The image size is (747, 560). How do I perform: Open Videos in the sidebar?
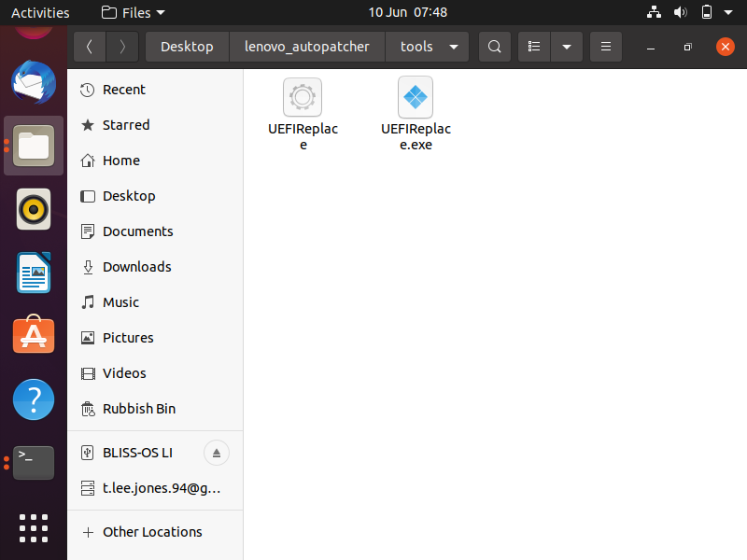pyautogui.click(x=155, y=373)
